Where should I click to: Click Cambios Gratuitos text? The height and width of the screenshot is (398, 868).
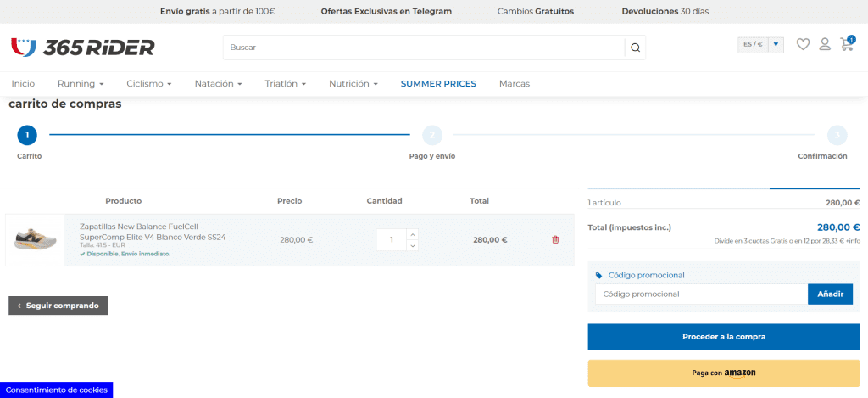click(536, 11)
